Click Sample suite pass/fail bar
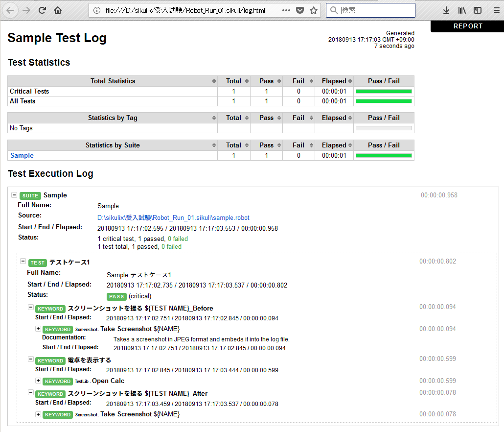Screen dimensions: 504x432 click(x=384, y=155)
